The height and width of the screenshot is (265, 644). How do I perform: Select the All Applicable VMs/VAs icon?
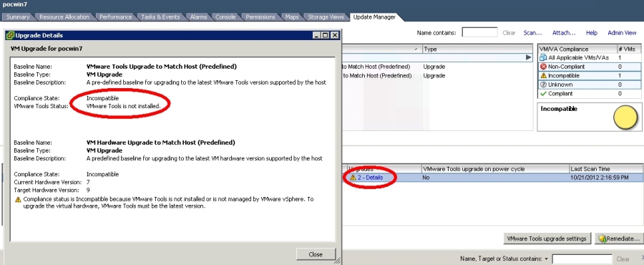point(543,58)
